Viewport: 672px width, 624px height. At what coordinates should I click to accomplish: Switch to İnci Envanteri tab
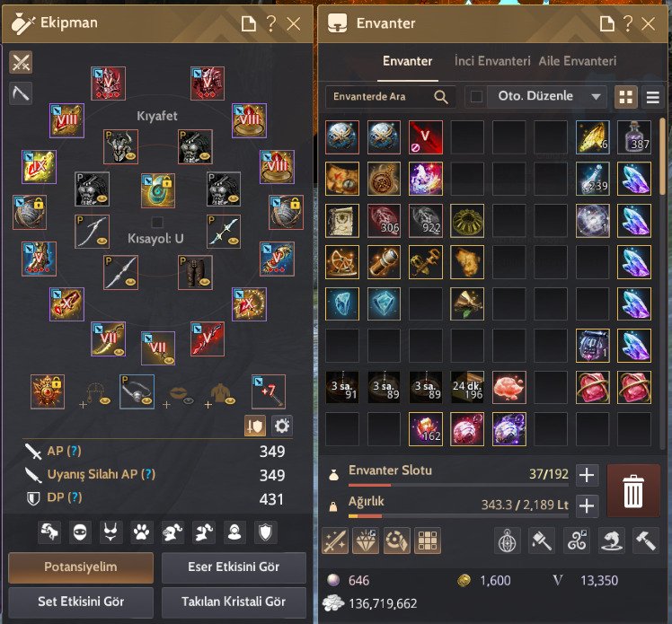click(x=492, y=61)
